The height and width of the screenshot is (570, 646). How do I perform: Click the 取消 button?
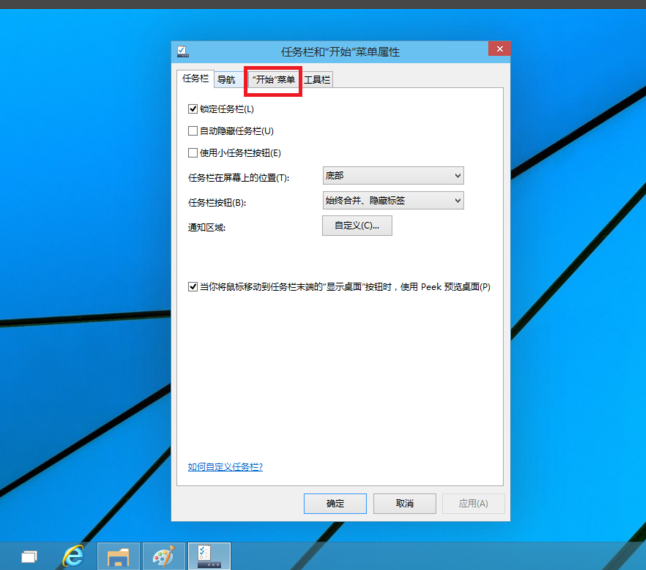[404, 503]
